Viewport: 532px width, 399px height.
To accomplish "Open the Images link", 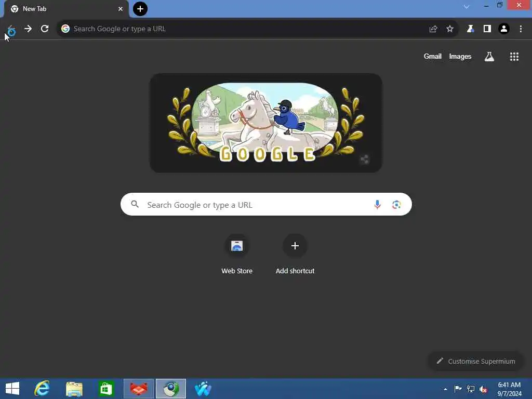I will pos(460,56).
